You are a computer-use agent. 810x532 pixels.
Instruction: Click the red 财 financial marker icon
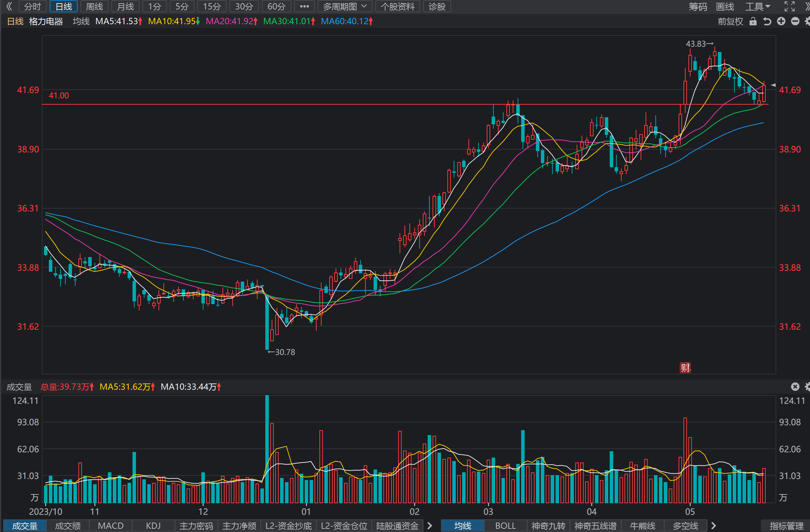click(685, 368)
